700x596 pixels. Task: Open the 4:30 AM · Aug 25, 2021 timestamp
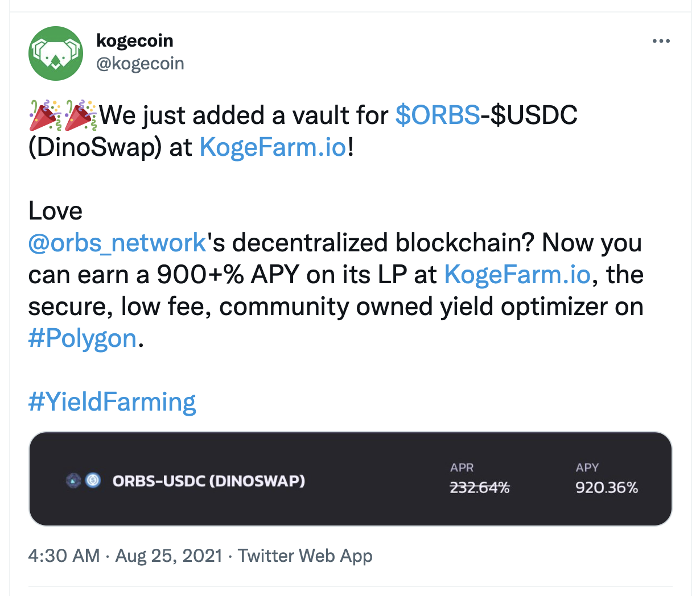[125, 556]
